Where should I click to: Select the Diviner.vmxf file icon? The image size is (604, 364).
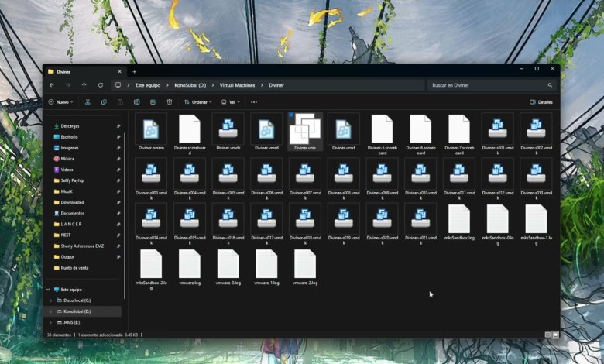344,129
